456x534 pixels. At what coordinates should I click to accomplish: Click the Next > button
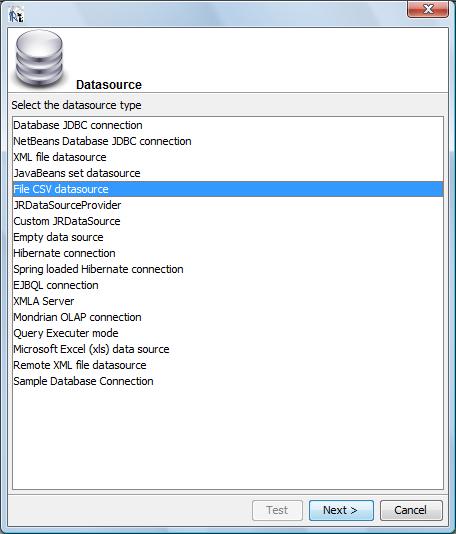341,510
